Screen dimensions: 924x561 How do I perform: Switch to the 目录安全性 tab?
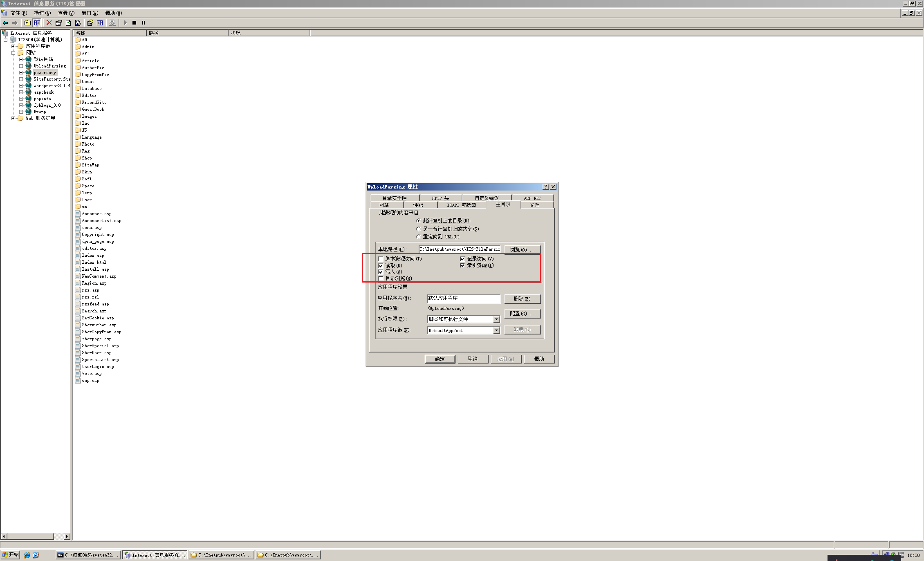(394, 198)
